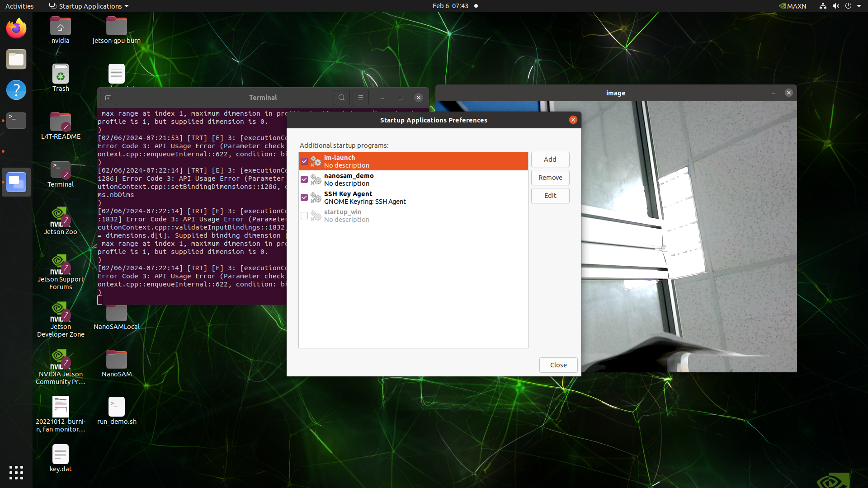Disable the nanosam_demo startup checkbox

(x=304, y=179)
